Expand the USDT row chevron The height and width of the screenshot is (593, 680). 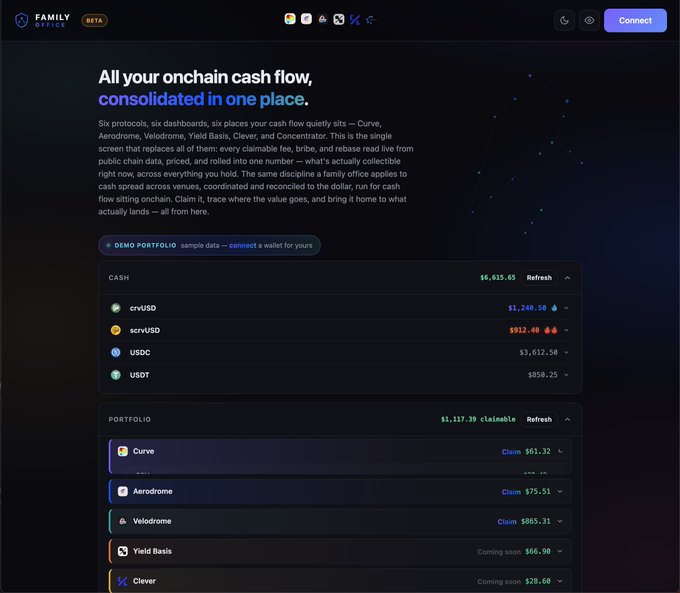[x=566, y=375]
